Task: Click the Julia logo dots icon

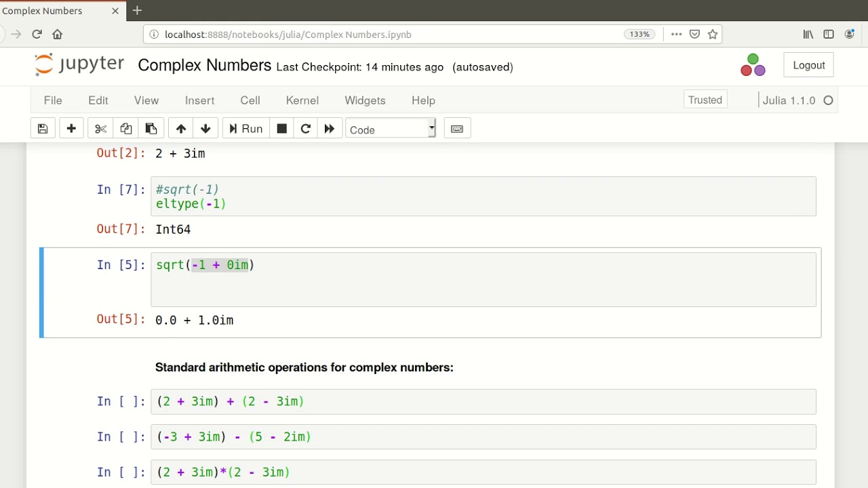Action: click(753, 65)
